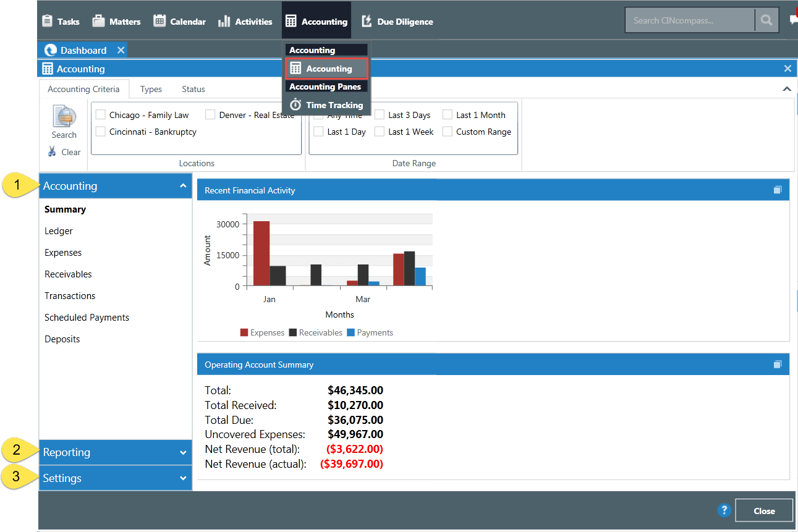This screenshot has height=532, width=798.
Task: Collapse the Accounting sidebar section
Action: tap(183, 185)
